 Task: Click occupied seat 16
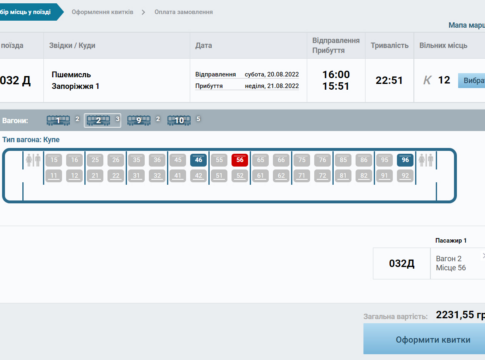(74, 160)
